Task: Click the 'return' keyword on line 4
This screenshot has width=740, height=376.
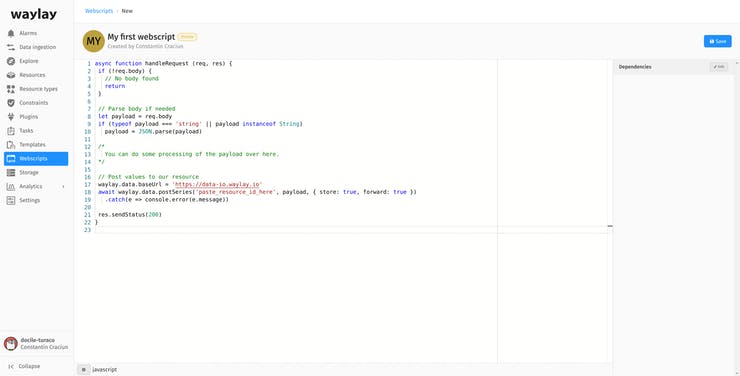Action: click(x=115, y=86)
